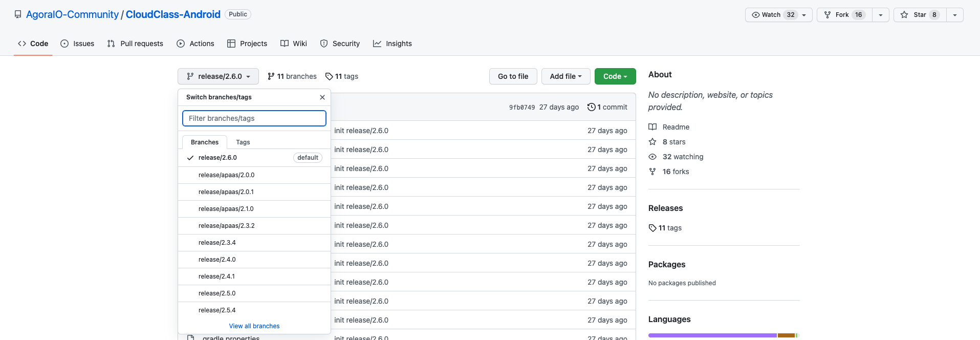Open the Wiki tab

(294, 44)
